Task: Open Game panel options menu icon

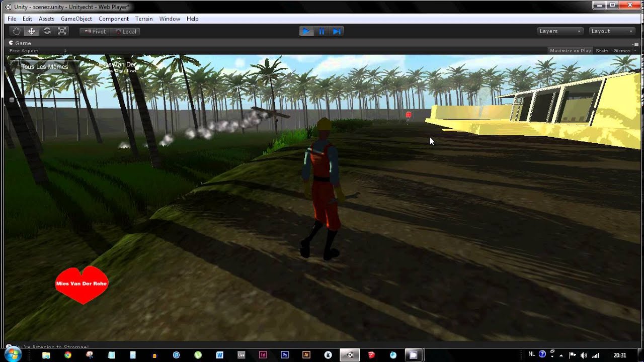Action: coord(635,44)
